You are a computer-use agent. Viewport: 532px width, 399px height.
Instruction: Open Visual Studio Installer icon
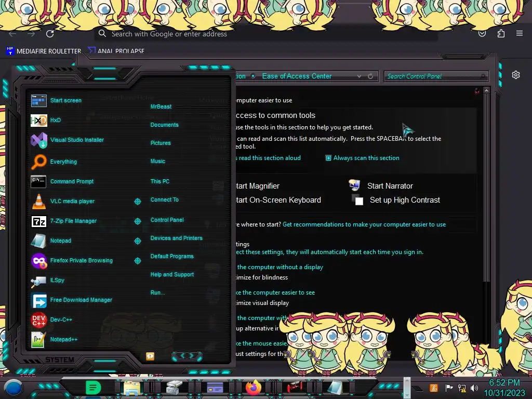coord(38,140)
